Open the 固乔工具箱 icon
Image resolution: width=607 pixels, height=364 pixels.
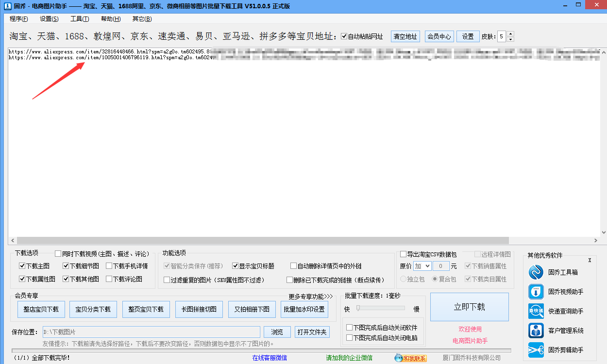pyautogui.click(x=536, y=272)
